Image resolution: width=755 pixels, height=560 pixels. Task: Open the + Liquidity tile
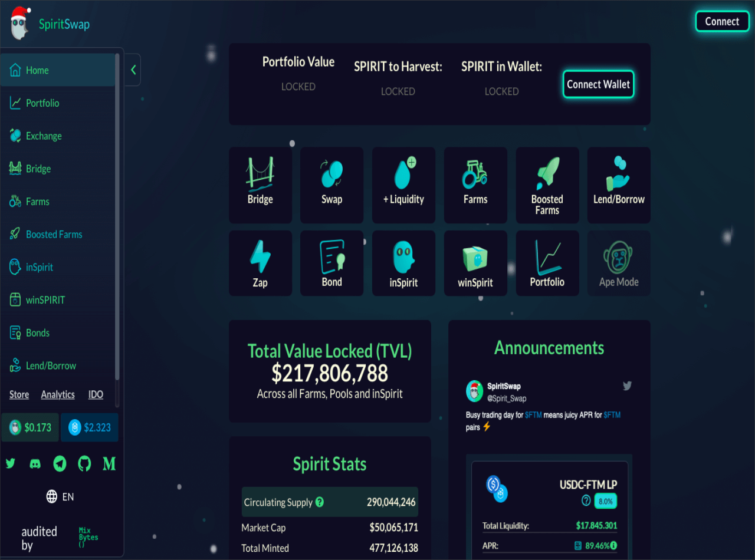click(x=403, y=185)
